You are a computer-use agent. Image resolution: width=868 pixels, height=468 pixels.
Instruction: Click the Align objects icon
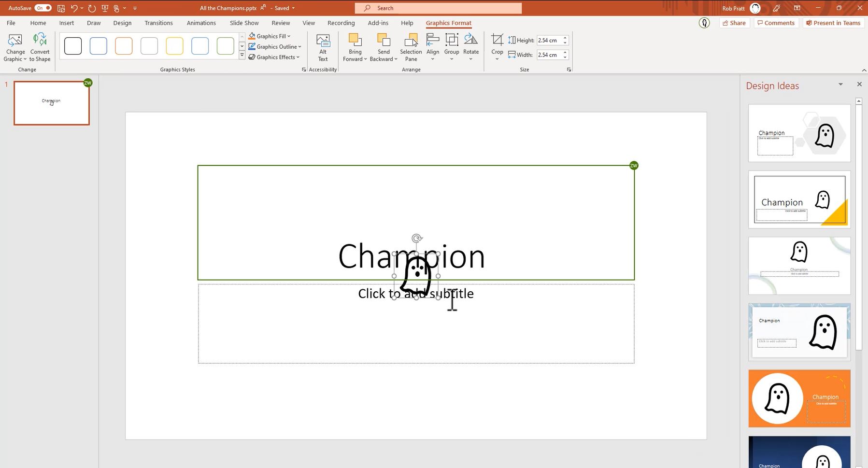click(x=433, y=42)
